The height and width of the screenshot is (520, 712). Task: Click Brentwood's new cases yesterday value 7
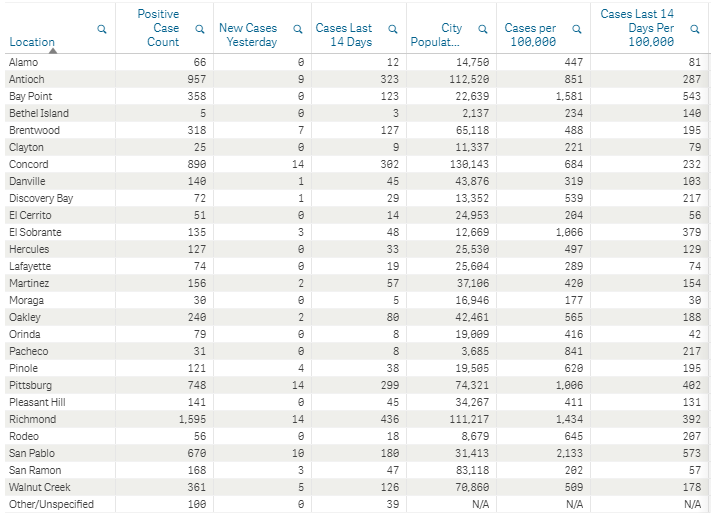301,130
